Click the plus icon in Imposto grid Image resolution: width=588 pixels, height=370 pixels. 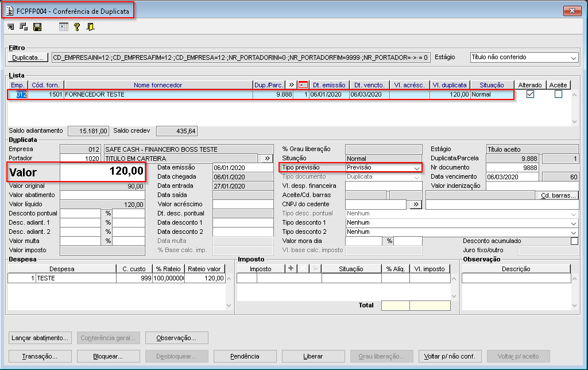point(291,268)
